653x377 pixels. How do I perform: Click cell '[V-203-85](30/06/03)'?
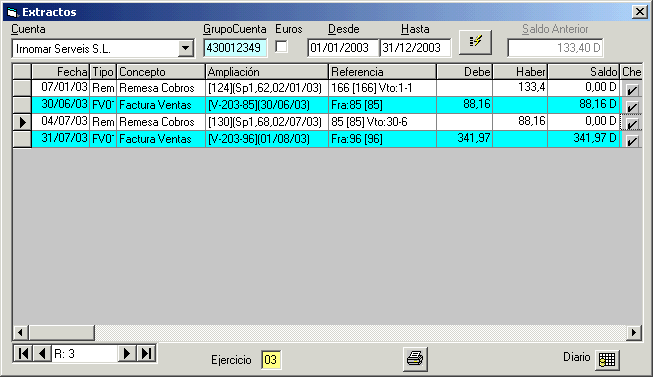pos(267,105)
